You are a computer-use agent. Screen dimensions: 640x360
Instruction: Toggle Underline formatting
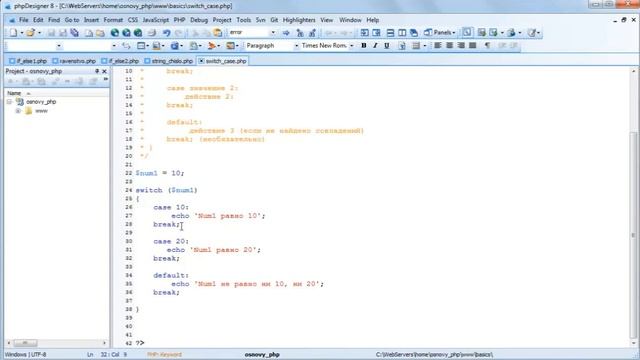click(386, 46)
